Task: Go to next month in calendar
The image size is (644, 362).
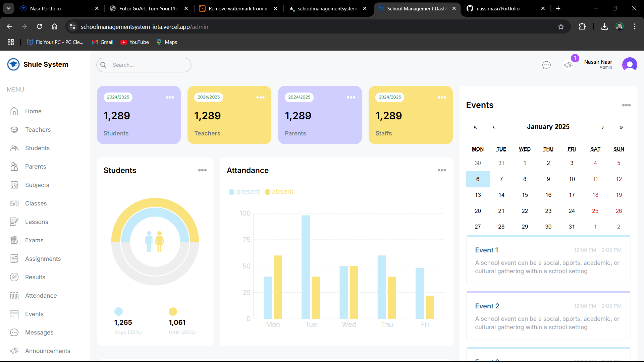Action: [x=603, y=127]
